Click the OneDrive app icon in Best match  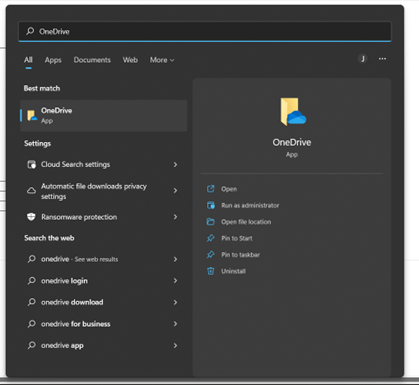pyautogui.click(x=32, y=116)
